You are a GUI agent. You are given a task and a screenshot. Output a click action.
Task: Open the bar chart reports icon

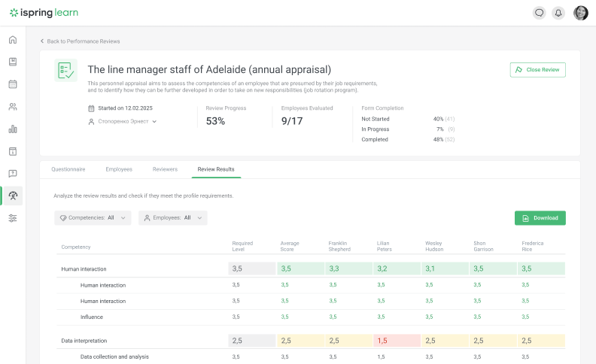pyautogui.click(x=13, y=129)
